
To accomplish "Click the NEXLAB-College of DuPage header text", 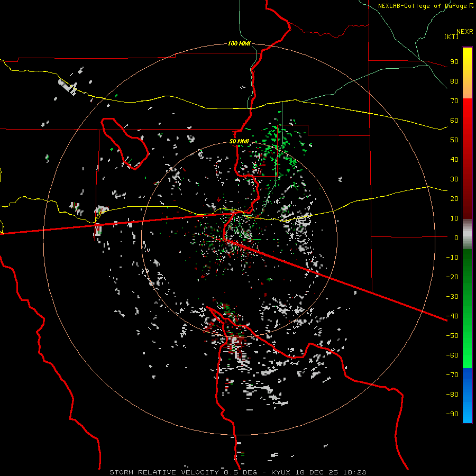I will coord(425,6).
